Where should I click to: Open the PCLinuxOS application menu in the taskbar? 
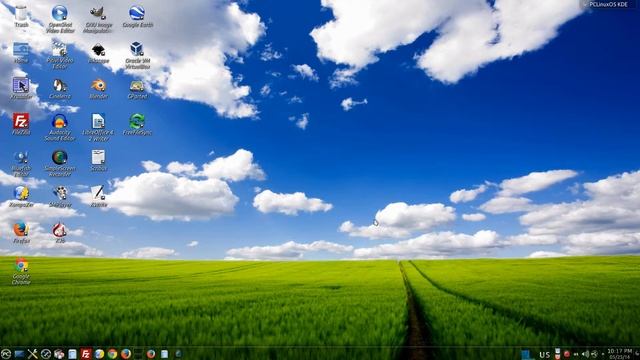pos(6,354)
